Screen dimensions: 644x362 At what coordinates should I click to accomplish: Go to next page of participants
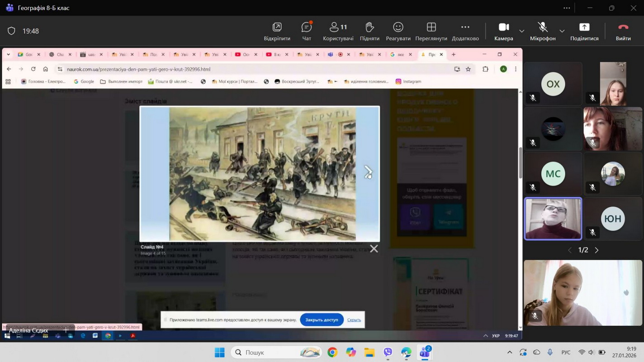pyautogui.click(x=597, y=250)
